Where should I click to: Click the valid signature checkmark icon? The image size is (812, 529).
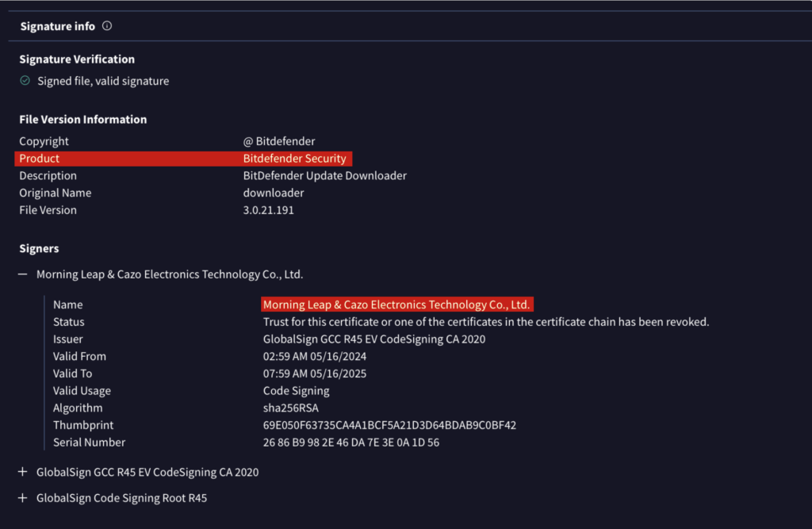coord(25,81)
